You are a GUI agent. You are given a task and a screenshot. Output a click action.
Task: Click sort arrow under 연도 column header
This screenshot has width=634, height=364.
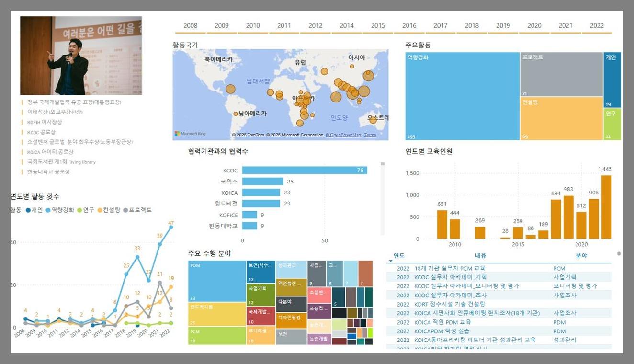[391, 261]
